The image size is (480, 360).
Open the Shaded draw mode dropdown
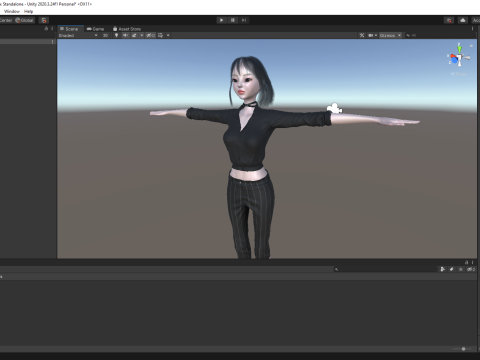coord(78,35)
